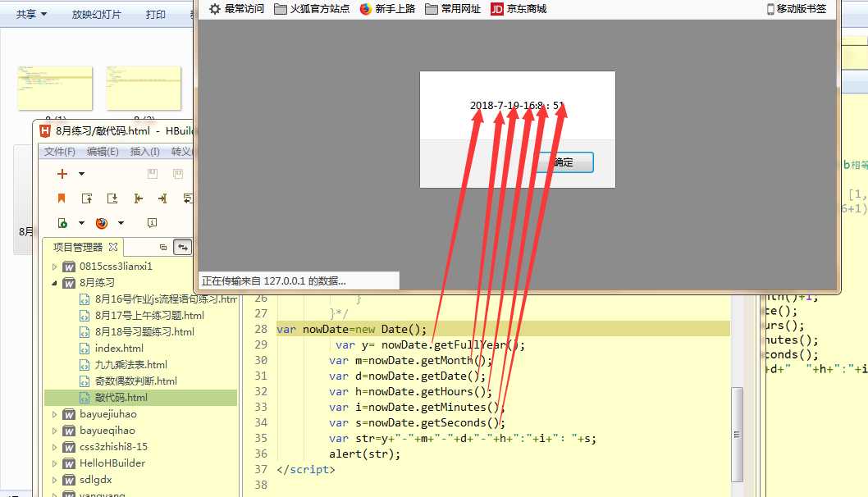The width and height of the screenshot is (868, 497).
Task: Click the navigate back-to-edit left arrow icon
Action: click(138, 198)
